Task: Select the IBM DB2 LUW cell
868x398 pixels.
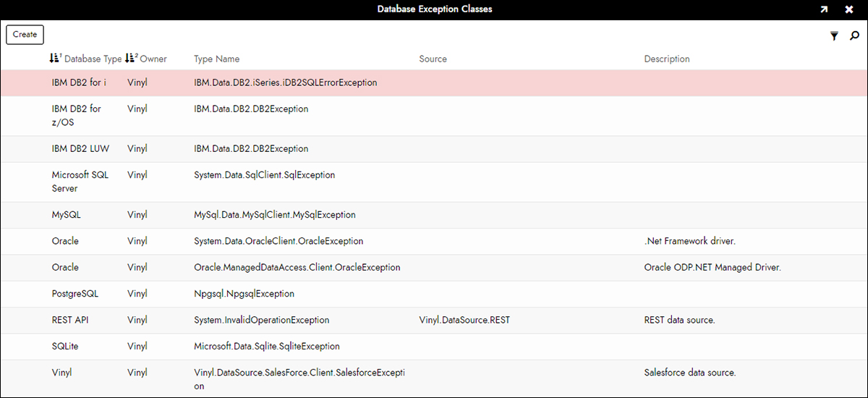Action: coord(79,148)
